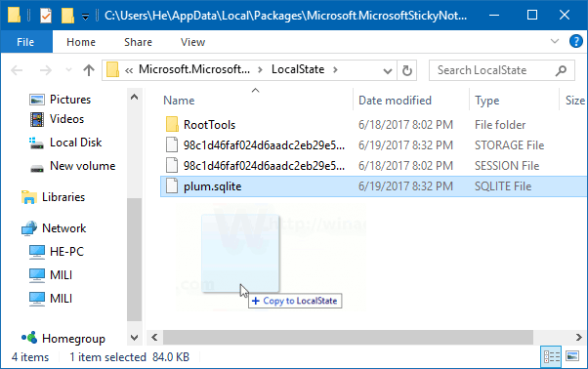Click the navigation pane scroll up arrow
The image size is (588, 369).
click(x=134, y=97)
